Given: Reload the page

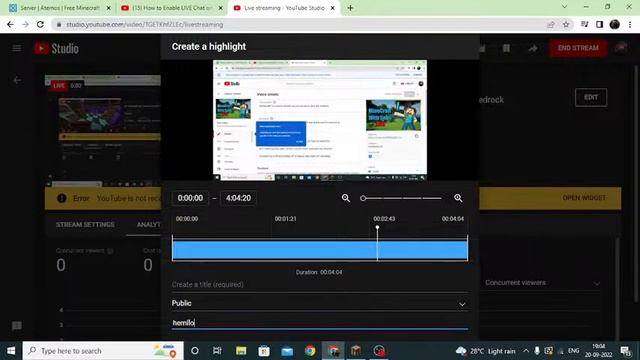Looking at the screenshot, I should 40,24.
